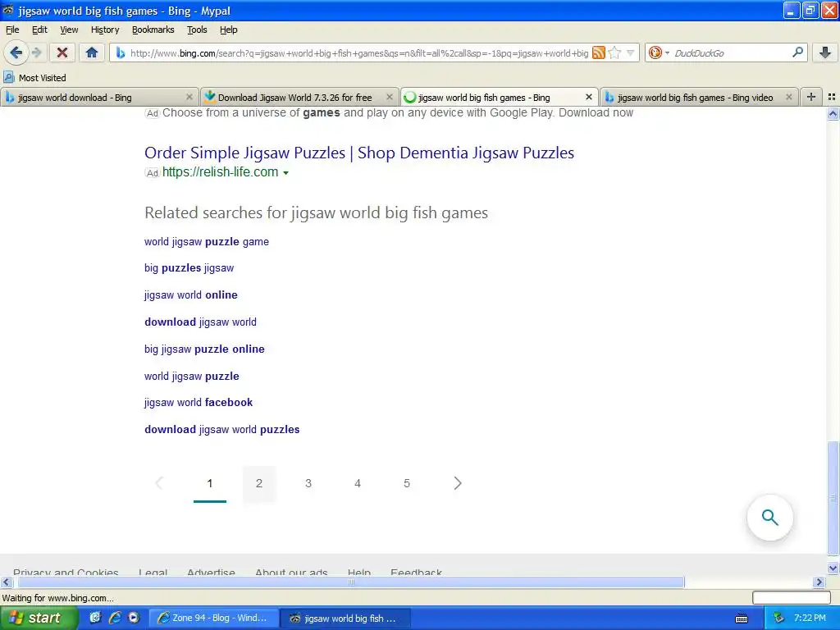Open related search 'jigsaw world online'
Image resolution: width=840 pixels, height=630 pixels.
[x=190, y=294]
